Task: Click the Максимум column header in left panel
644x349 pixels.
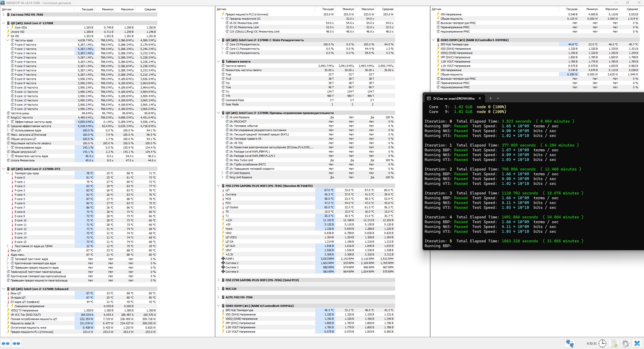Action: coord(127,9)
